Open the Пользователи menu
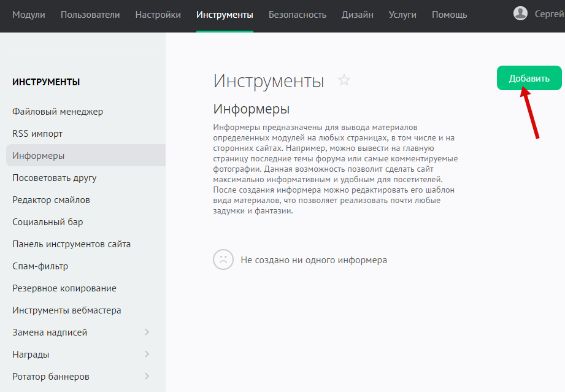 point(90,15)
